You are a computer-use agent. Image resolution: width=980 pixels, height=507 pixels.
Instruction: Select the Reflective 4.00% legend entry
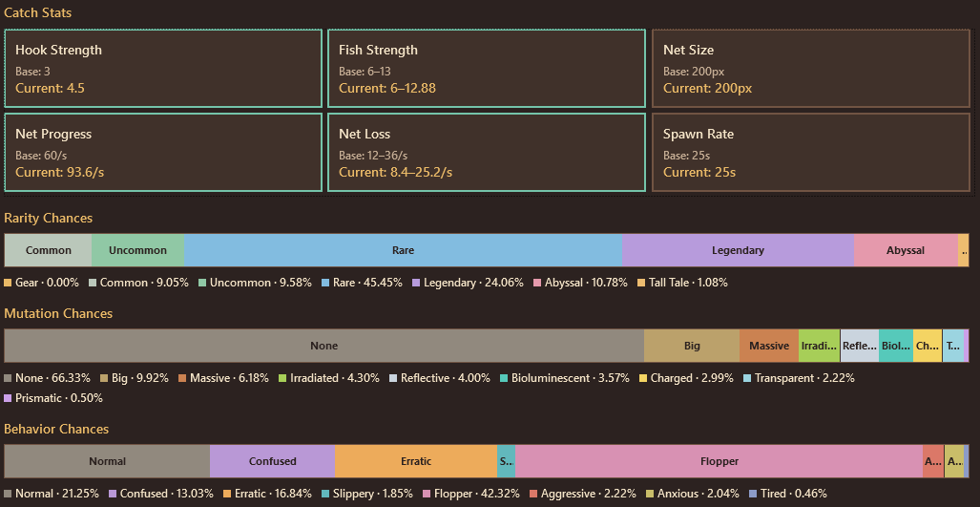coord(439,378)
